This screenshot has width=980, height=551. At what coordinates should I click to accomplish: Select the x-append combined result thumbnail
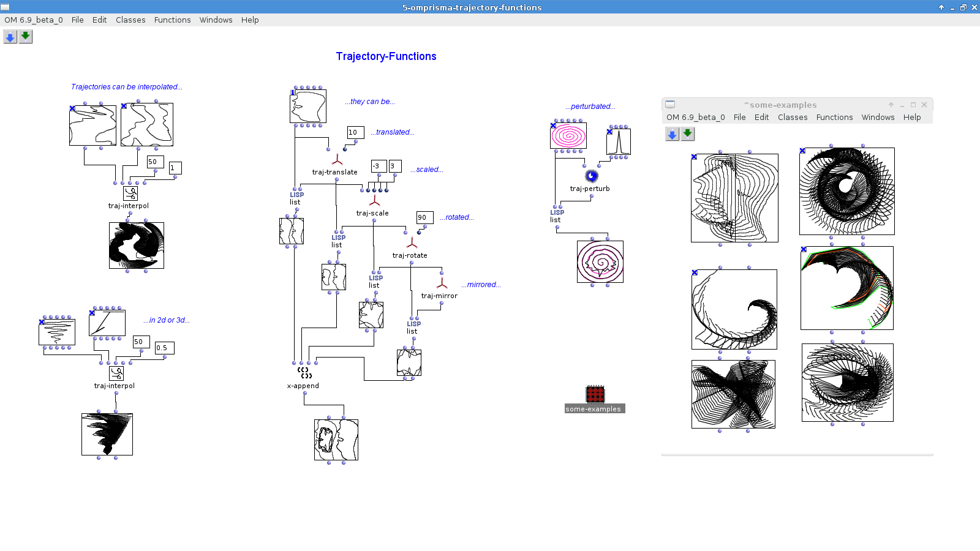pyautogui.click(x=336, y=440)
